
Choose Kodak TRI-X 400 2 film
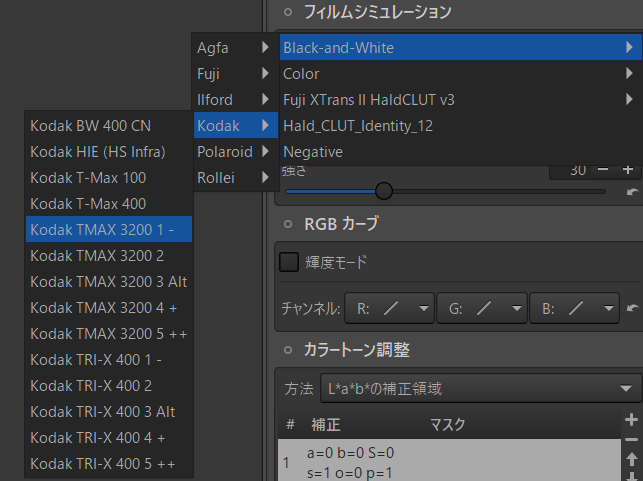pos(109,385)
